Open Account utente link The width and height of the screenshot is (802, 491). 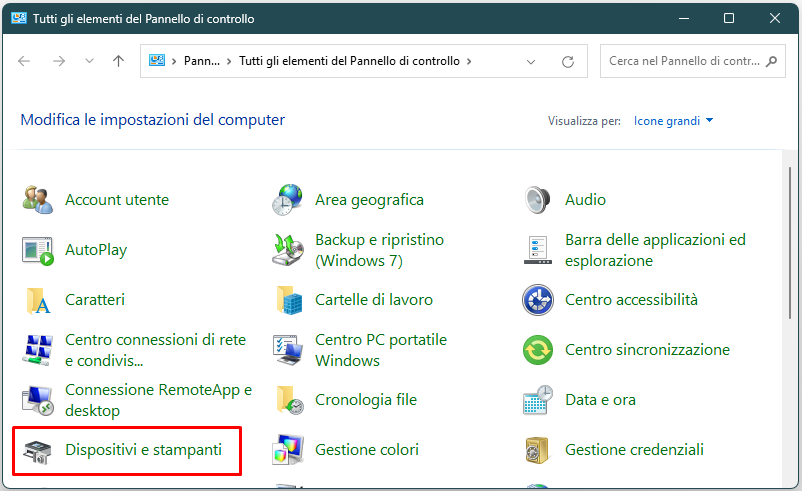point(117,199)
